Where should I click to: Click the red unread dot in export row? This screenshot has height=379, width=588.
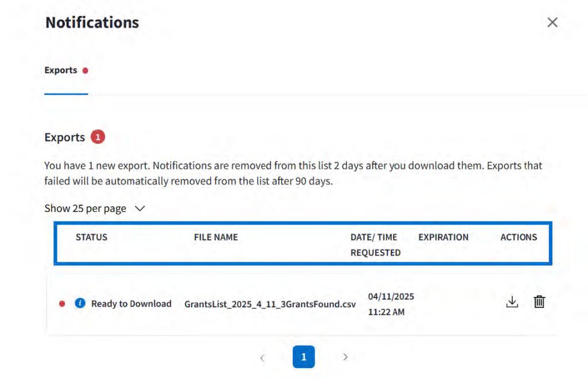pos(62,304)
